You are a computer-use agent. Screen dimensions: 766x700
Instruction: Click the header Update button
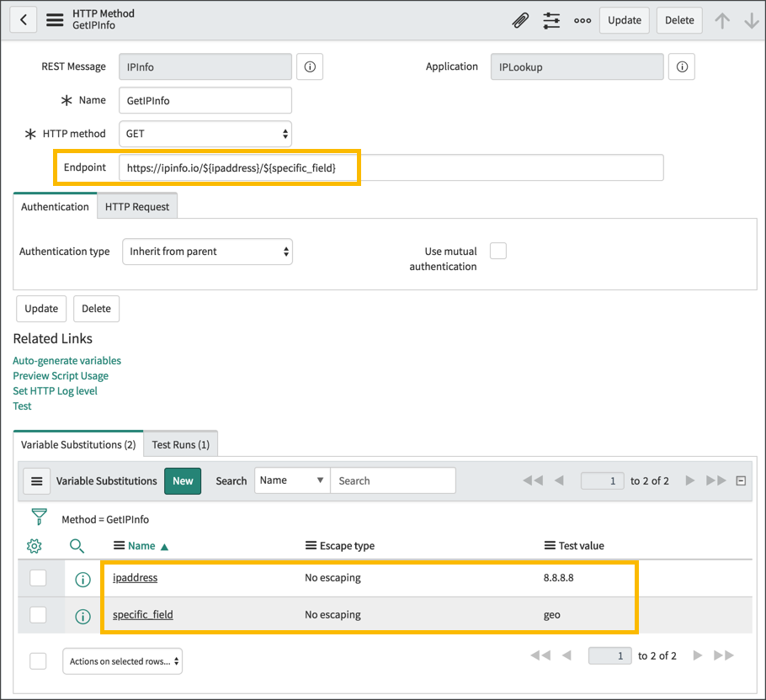pos(625,20)
